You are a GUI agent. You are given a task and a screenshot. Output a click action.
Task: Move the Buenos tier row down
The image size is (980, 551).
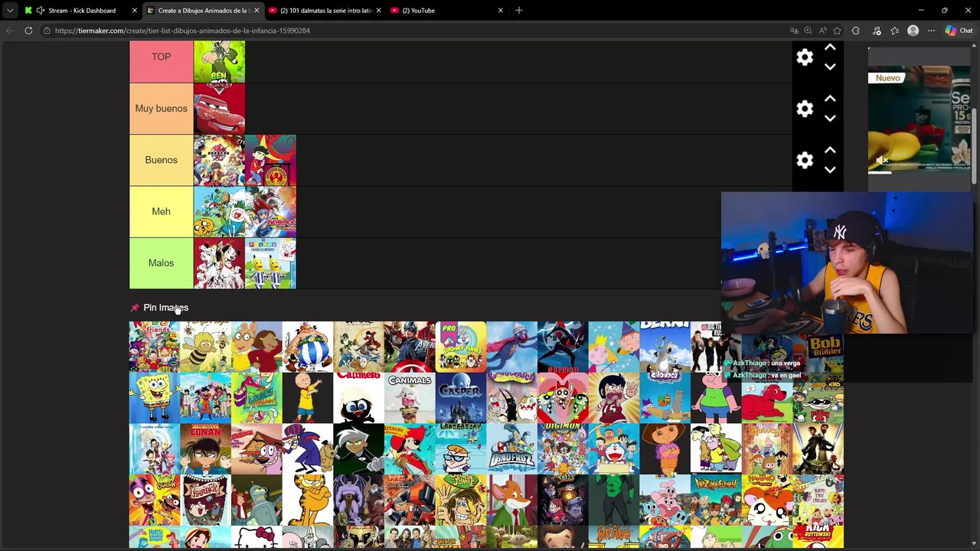[830, 169]
